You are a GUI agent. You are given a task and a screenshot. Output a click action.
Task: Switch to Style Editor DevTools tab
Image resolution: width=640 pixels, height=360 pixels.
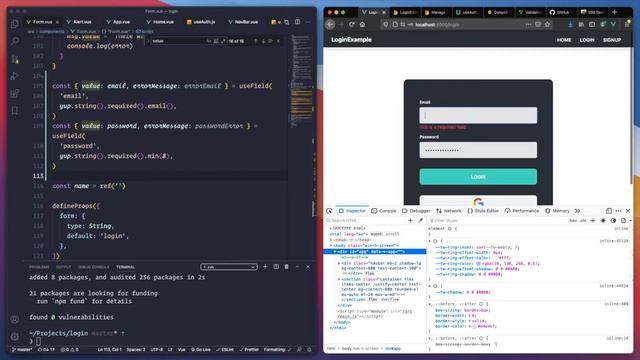[x=483, y=211]
